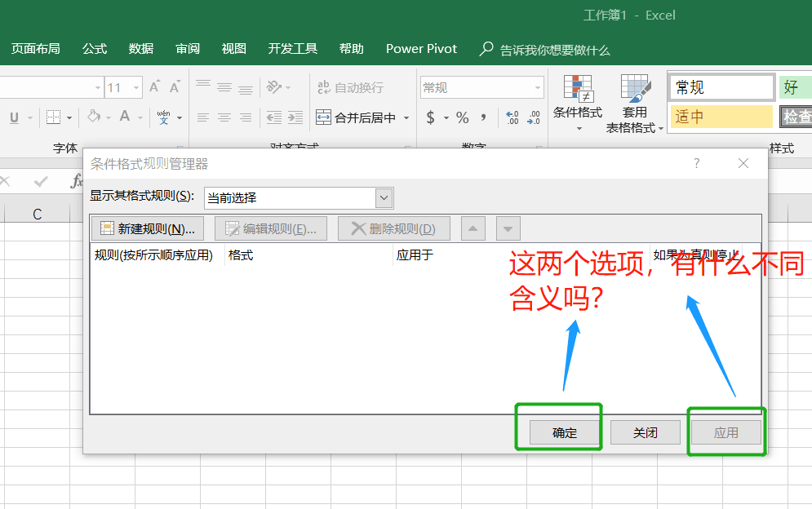812x509 pixels.
Task: Open the 帮助 tab
Action: [x=351, y=49]
